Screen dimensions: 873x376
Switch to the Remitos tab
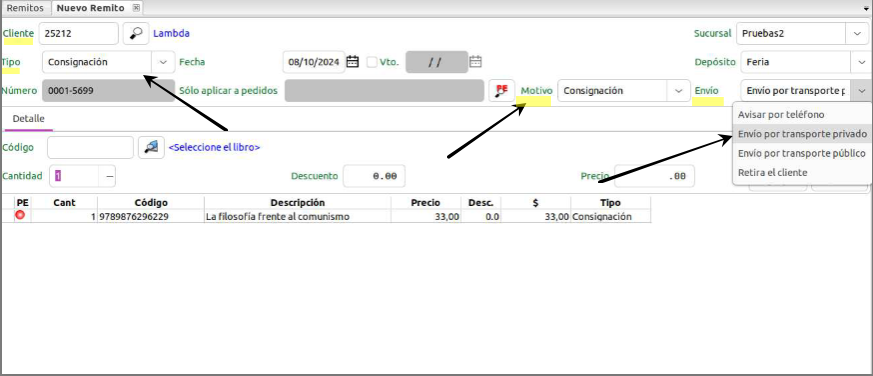click(25, 8)
